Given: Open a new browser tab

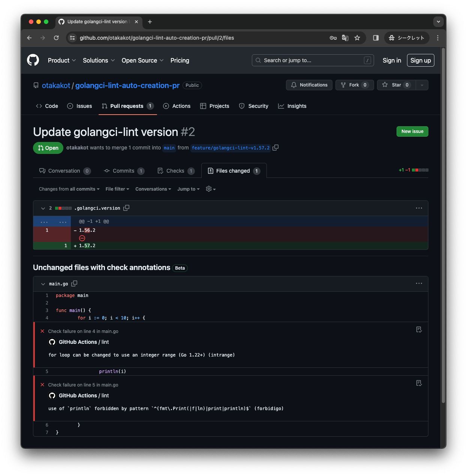Looking at the screenshot, I should (150, 22).
